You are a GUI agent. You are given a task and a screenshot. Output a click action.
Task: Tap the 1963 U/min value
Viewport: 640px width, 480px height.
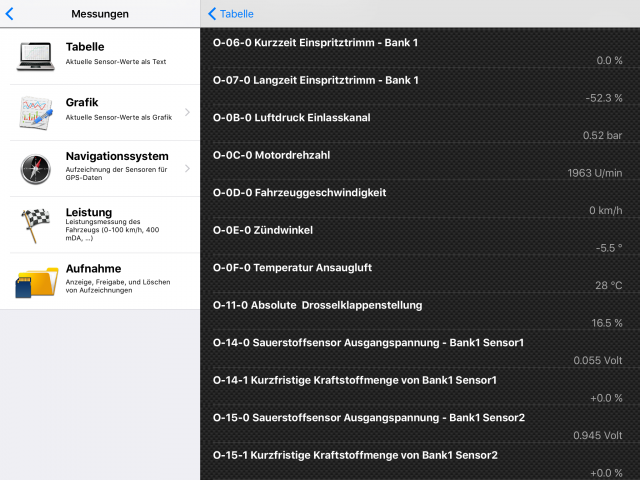click(595, 173)
